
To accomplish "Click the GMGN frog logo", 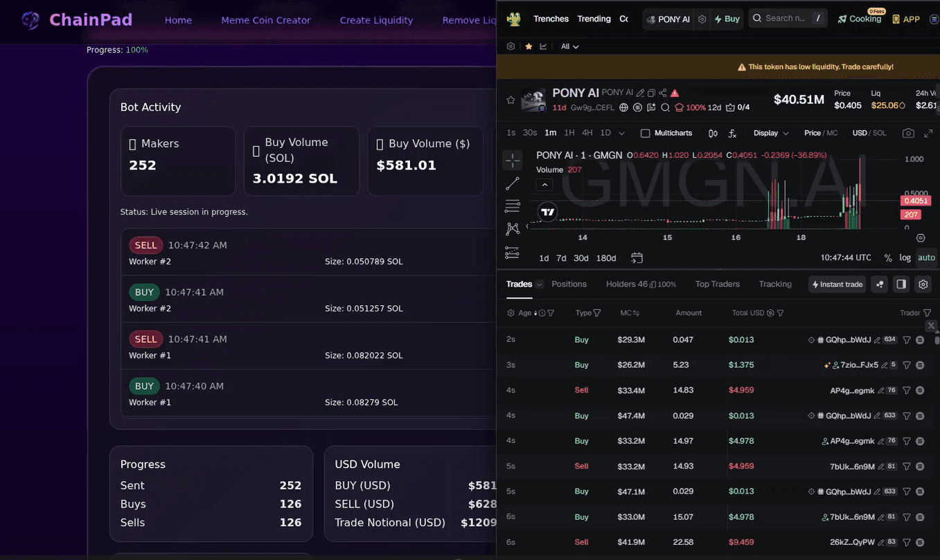I will tap(514, 19).
